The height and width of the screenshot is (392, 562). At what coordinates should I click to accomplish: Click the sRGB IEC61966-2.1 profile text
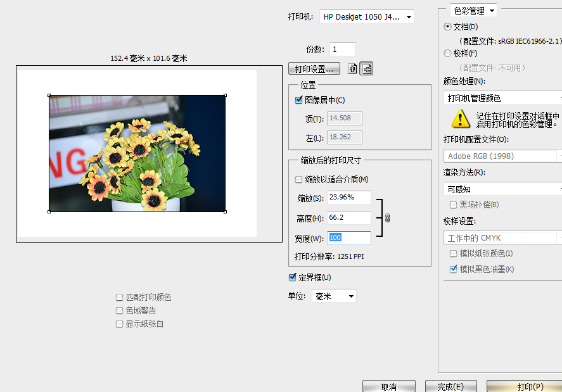pos(530,41)
